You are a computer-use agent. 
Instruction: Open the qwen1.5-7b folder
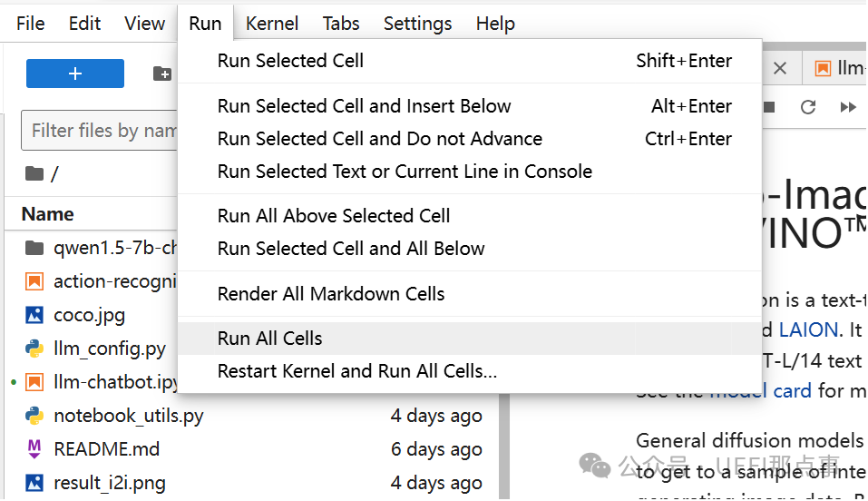click(113, 248)
